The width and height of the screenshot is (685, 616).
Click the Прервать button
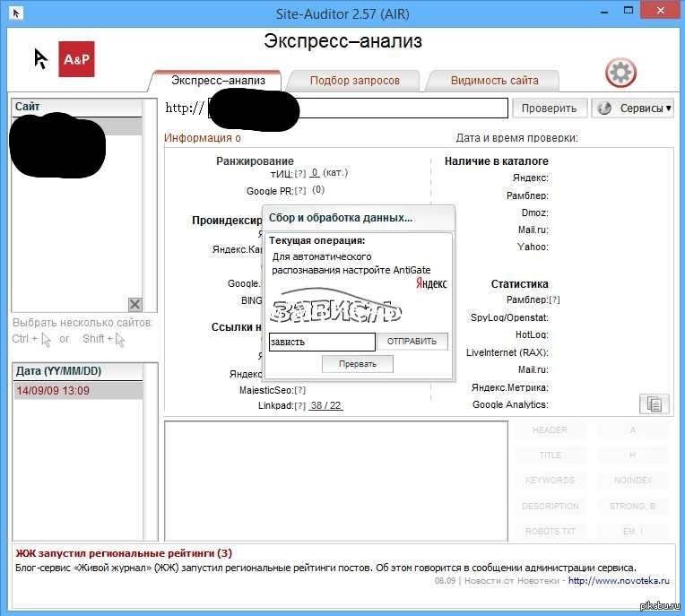pyautogui.click(x=358, y=364)
